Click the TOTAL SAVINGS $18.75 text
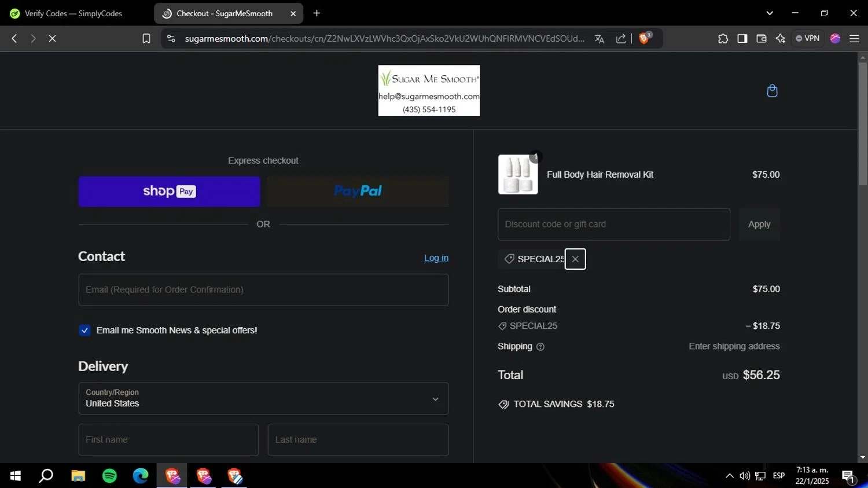This screenshot has width=868, height=488. click(x=564, y=404)
